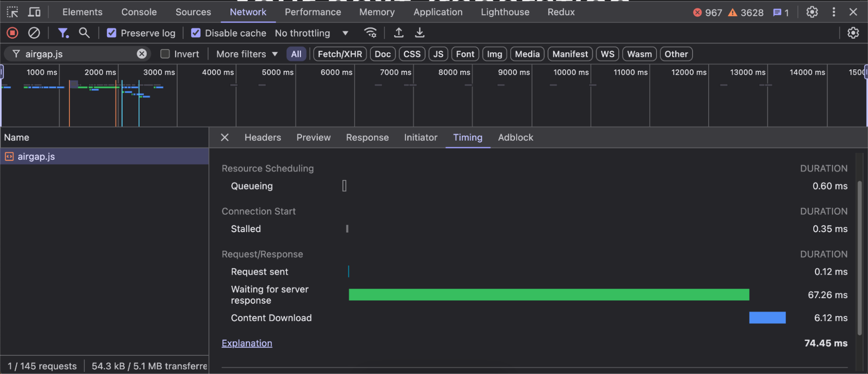The image size is (868, 374).
Task: Open the Headers tab of request
Action: (263, 137)
